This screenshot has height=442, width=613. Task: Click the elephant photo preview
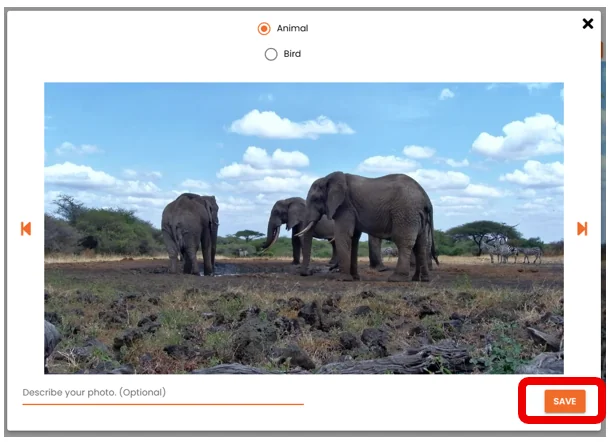304,228
